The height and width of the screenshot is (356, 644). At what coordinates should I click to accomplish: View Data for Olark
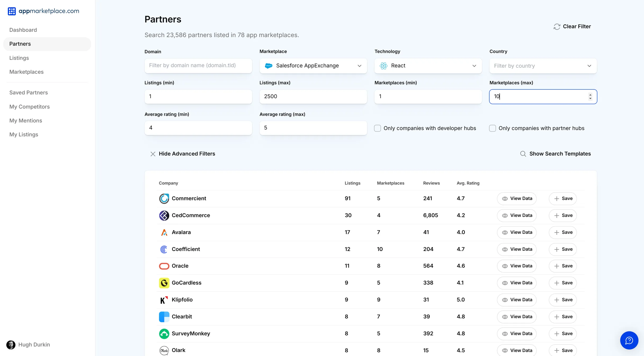pyautogui.click(x=517, y=350)
